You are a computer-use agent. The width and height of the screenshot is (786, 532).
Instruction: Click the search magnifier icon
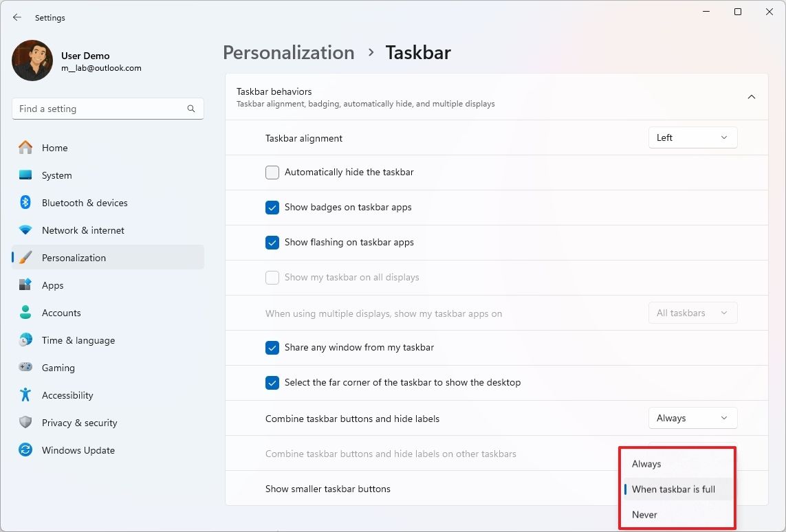[x=191, y=109]
